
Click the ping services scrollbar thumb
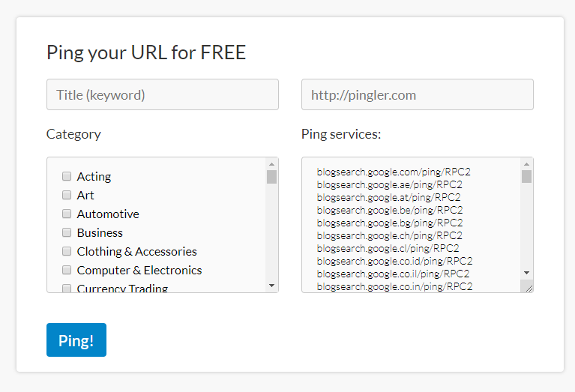click(x=526, y=176)
